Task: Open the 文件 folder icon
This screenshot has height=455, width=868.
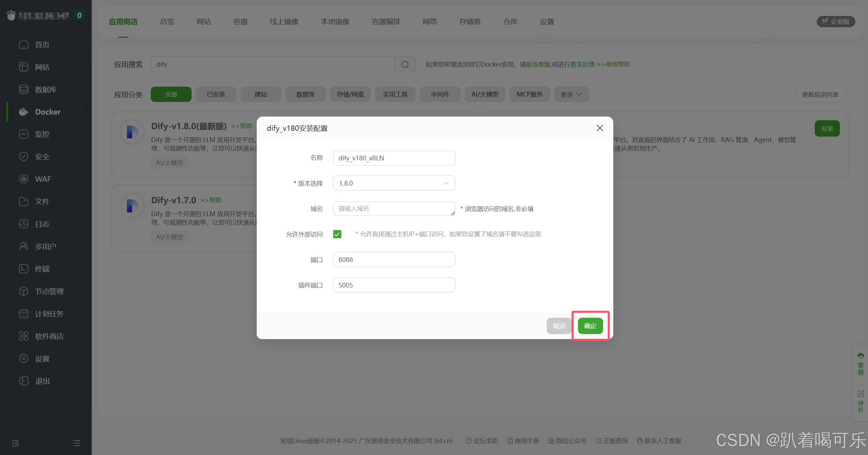Action: coord(23,202)
